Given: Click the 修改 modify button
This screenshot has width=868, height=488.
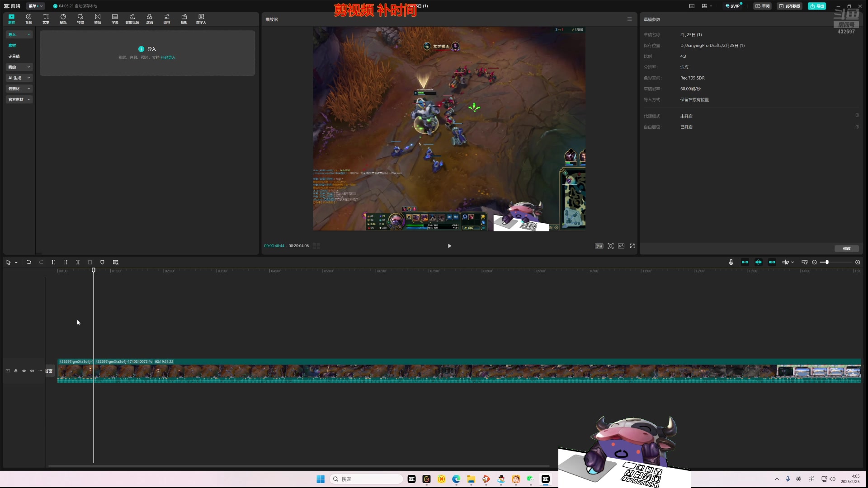Looking at the screenshot, I should pyautogui.click(x=847, y=249).
